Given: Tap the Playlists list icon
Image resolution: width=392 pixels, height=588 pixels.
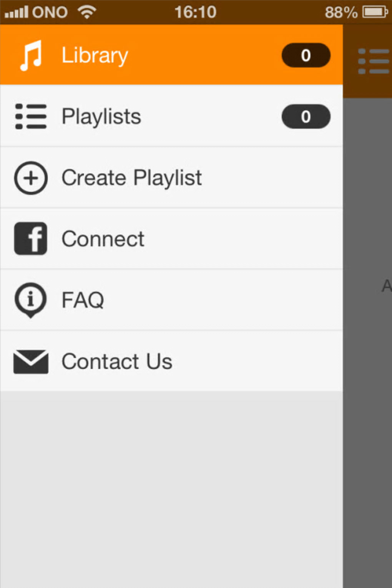Looking at the screenshot, I should pos(31,116).
